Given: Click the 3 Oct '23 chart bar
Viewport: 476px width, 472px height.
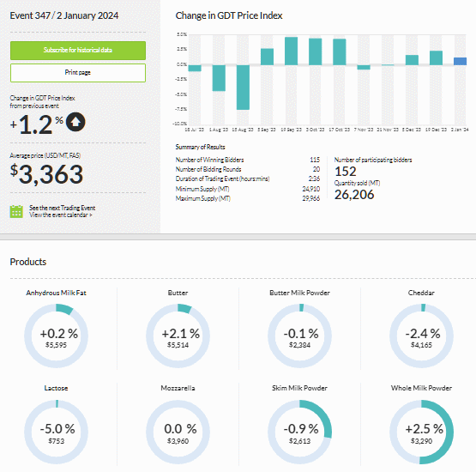Looking at the screenshot, I should coord(315,51).
